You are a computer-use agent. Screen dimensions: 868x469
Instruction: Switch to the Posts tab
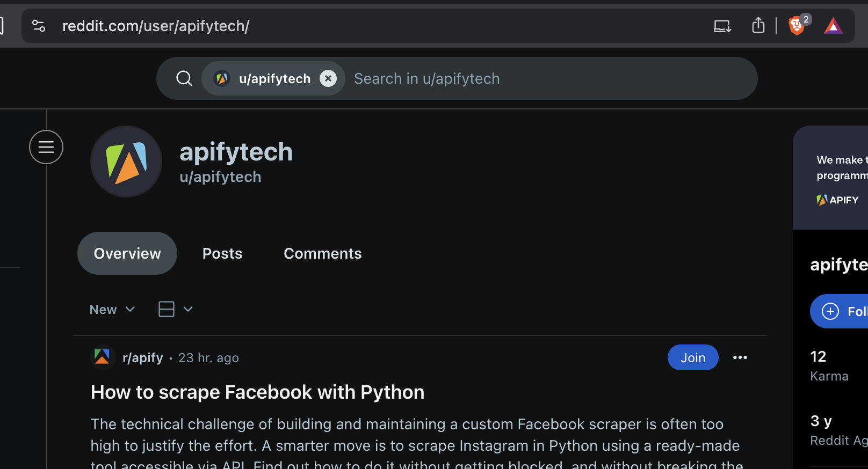pyautogui.click(x=222, y=253)
